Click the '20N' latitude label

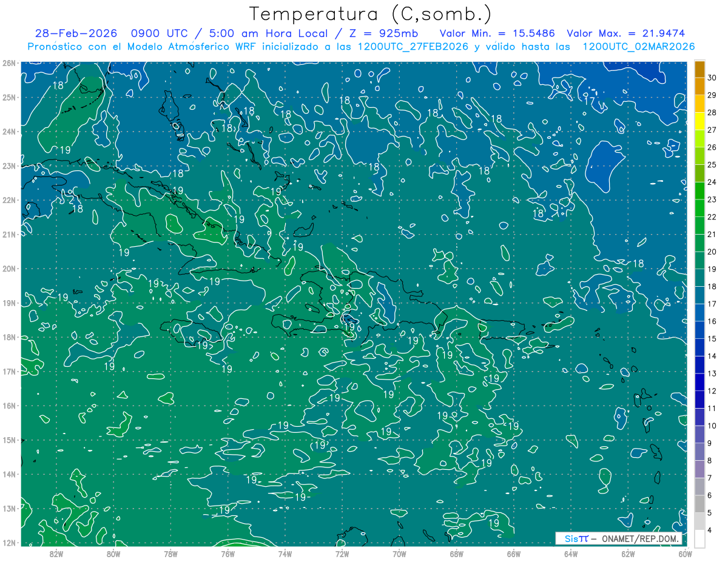pos(10,269)
